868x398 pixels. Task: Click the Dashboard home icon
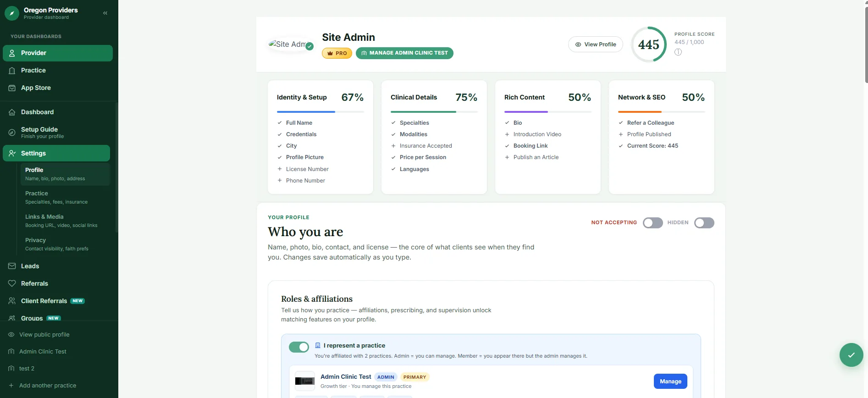pyautogui.click(x=12, y=112)
